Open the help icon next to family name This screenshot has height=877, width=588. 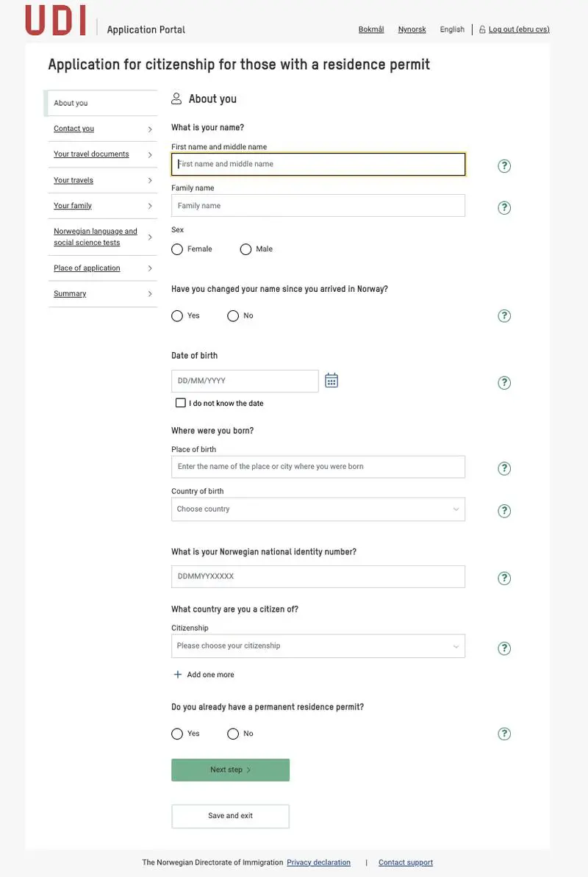coord(503,207)
